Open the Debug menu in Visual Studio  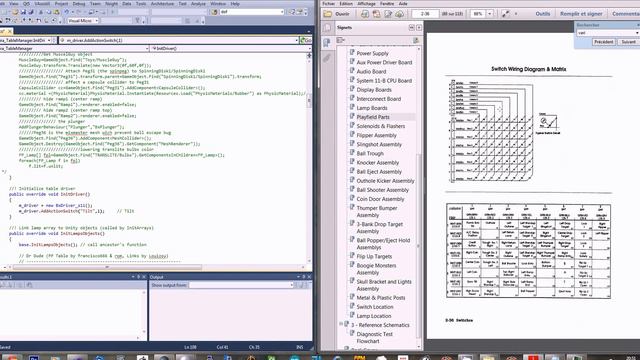coord(79,4)
